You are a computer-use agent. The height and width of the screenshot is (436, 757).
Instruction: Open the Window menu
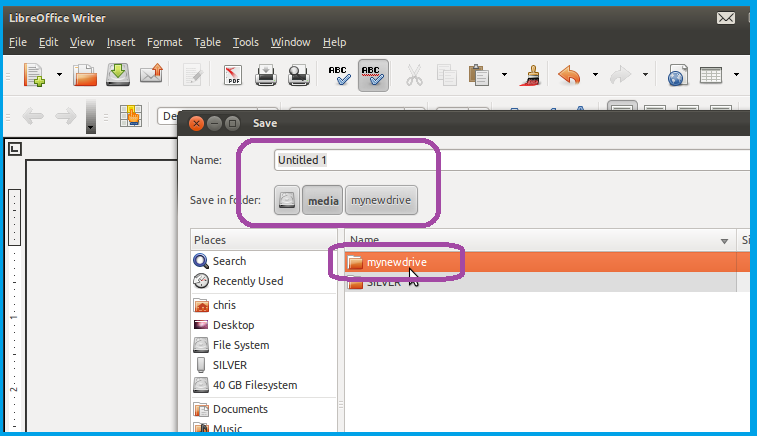(x=290, y=42)
